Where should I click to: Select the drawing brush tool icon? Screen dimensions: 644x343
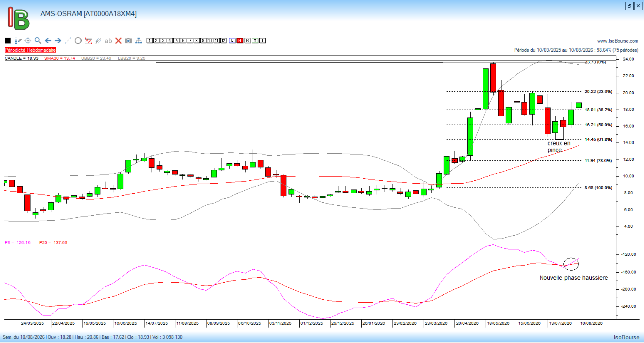(x=18, y=41)
